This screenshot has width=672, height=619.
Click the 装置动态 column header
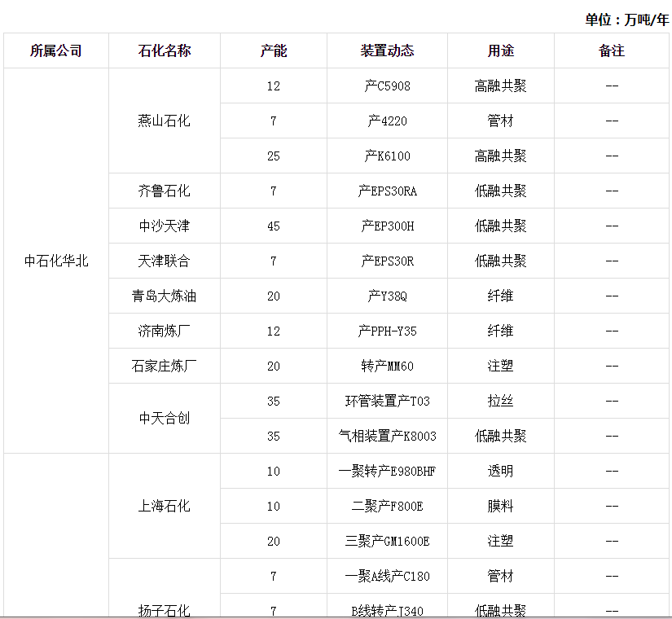click(388, 50)
